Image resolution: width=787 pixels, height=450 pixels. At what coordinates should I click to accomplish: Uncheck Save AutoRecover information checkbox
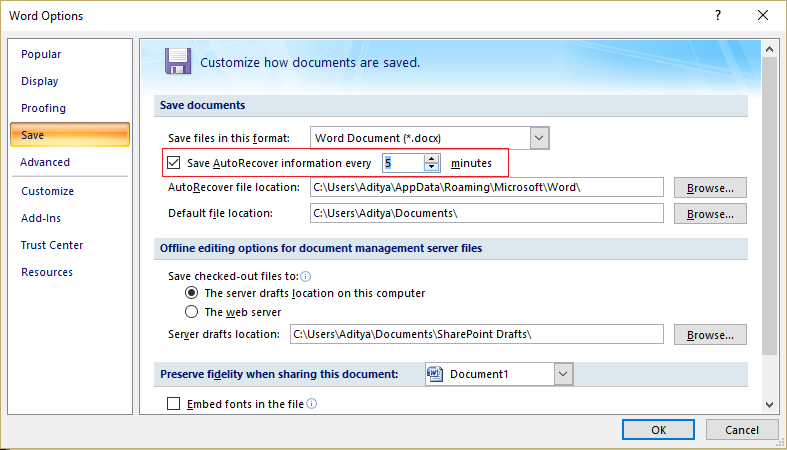[174, 163]
